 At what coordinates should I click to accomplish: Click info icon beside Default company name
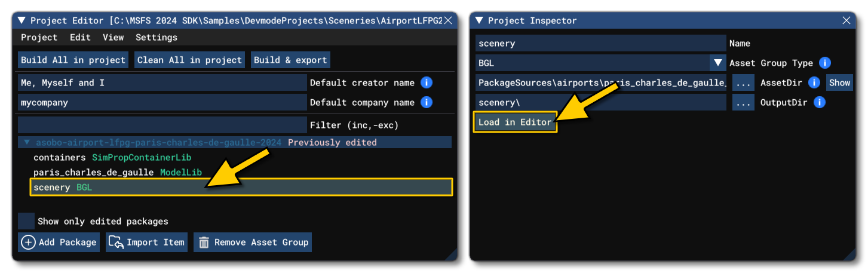point(426,103)
